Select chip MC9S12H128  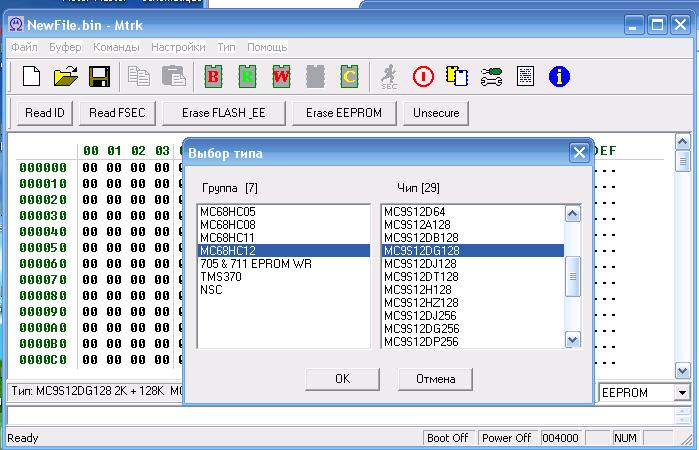[473, 289]
